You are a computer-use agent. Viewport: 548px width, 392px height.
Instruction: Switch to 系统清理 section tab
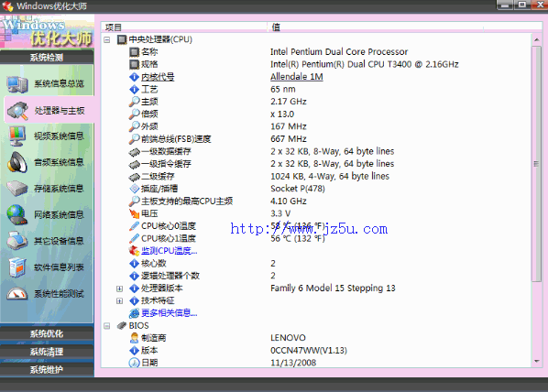(47, 352)
